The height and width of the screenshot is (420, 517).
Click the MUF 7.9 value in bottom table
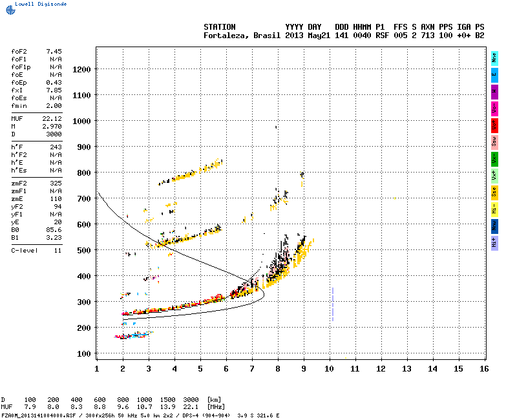click(30, 407)
